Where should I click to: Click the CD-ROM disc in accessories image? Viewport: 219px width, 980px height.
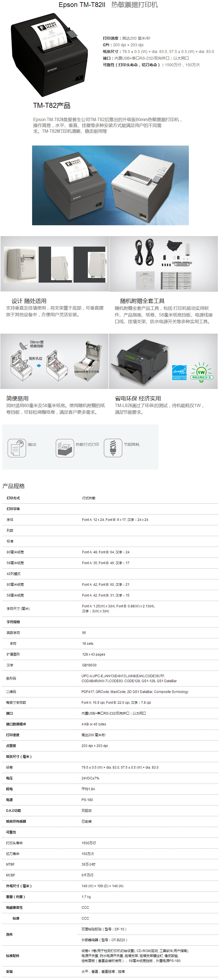coord(145,281)
